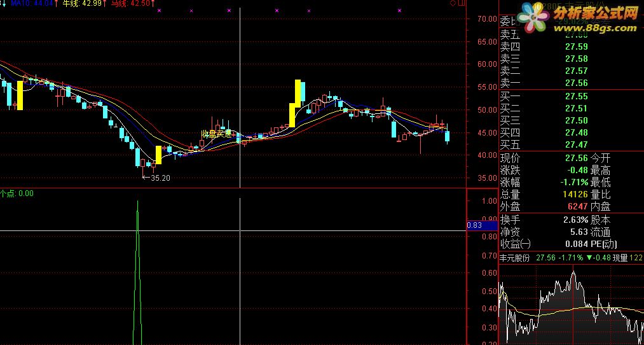The height and width of the screenshot is (345, 644).
Task: Click the 70.00 price axis label
Action: (488, 19)
